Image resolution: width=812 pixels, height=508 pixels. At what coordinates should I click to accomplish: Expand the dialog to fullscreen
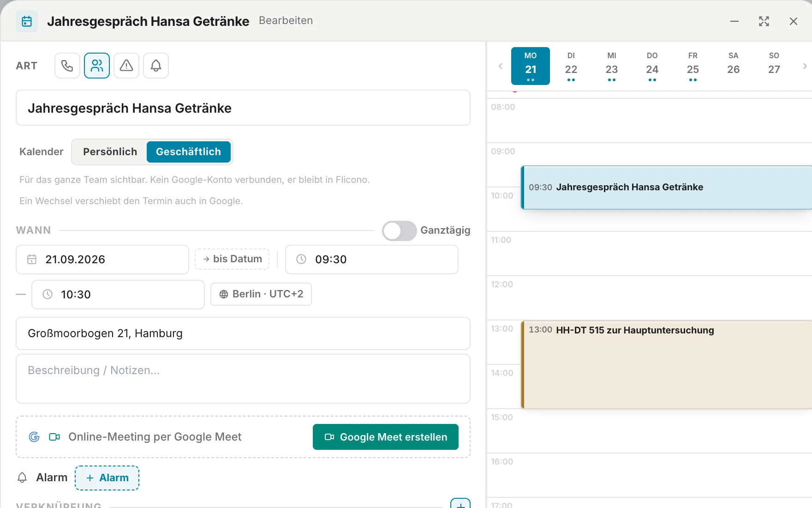[764, 21]
